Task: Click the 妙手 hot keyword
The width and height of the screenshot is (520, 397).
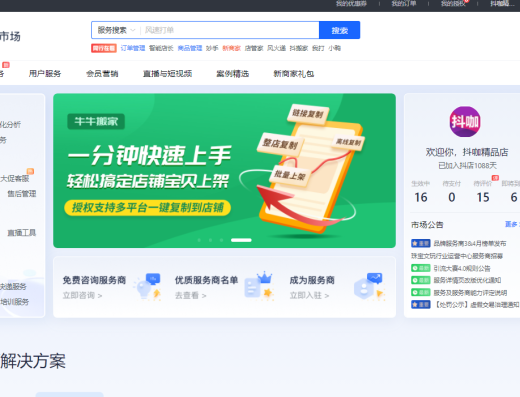Action: coord(212,48)
